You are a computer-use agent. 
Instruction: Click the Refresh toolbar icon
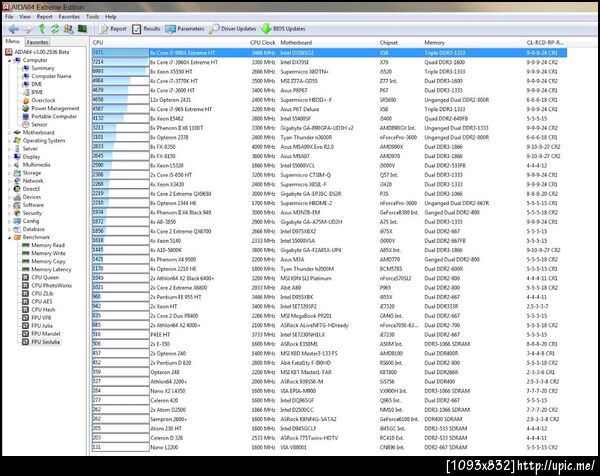click(x=55, y=29)
